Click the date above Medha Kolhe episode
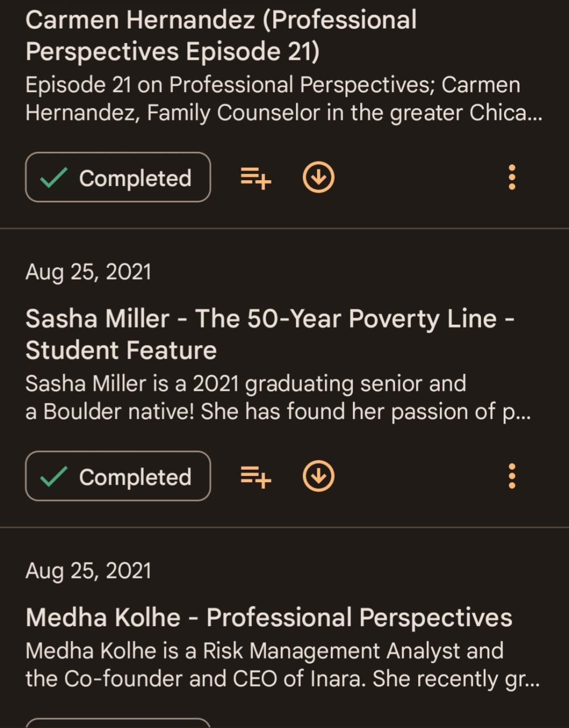This screenshot has height=728, width=569. click(89, 570)
